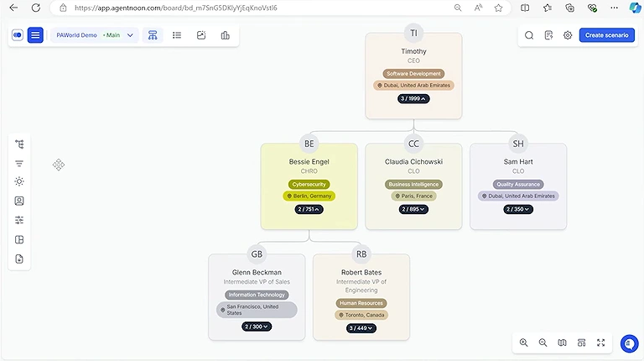Expand Sam Hart's 2 / 350 badge

click(x=518, y=209)
